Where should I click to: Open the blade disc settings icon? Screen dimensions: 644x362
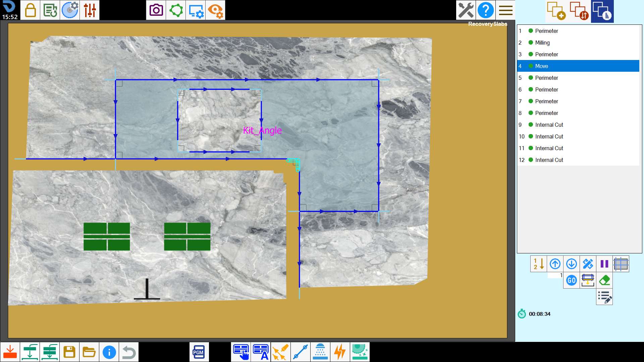(x=70, y=10)
